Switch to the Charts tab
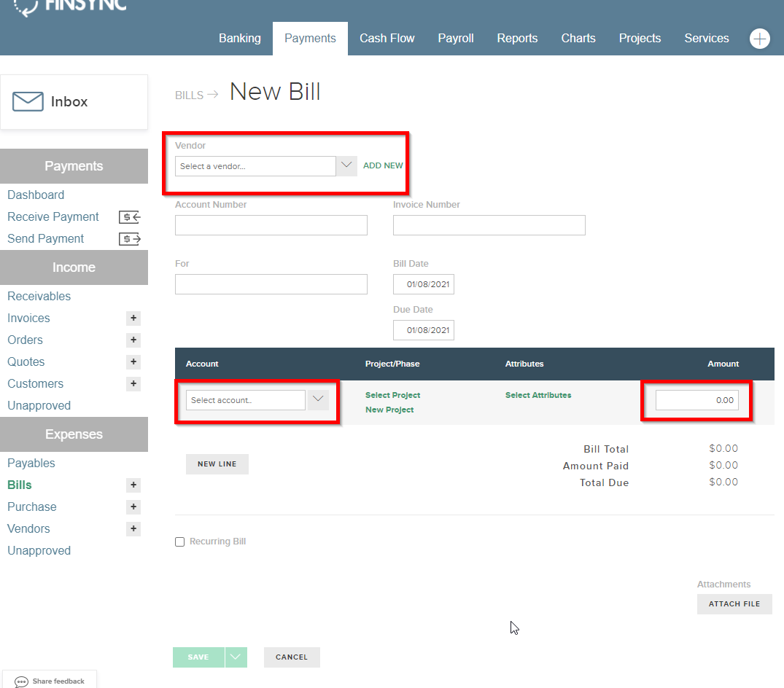This screenshot has height=688, width=784. click(578, 39)
